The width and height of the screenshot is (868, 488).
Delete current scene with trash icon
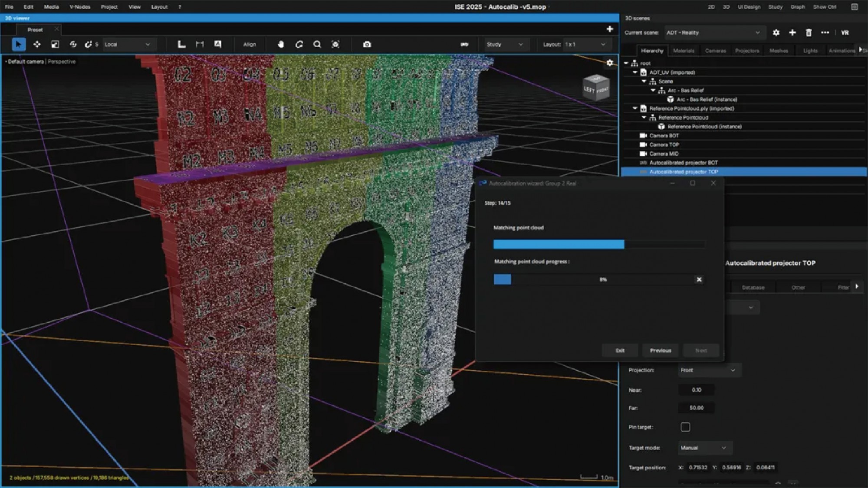pyautogui.click(x=809, y=33)
